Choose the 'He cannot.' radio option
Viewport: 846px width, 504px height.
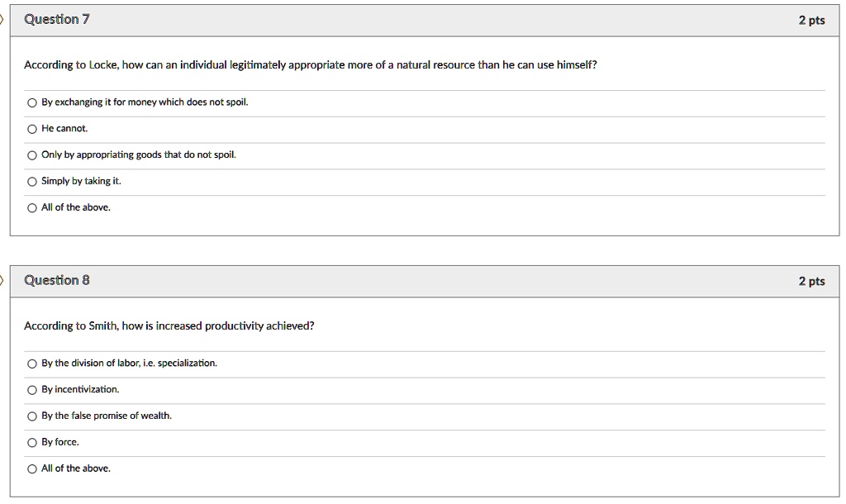[x=32, y=129]
